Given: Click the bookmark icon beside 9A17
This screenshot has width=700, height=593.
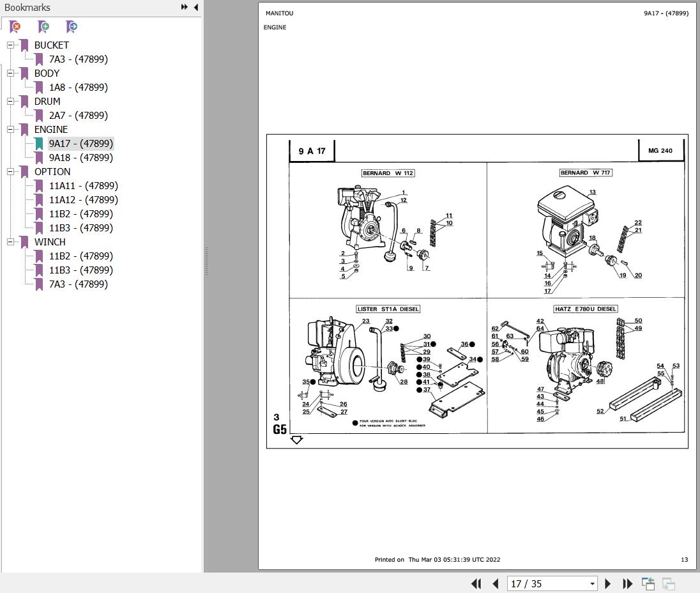Looking at the screenshot, I should [40, 144].
